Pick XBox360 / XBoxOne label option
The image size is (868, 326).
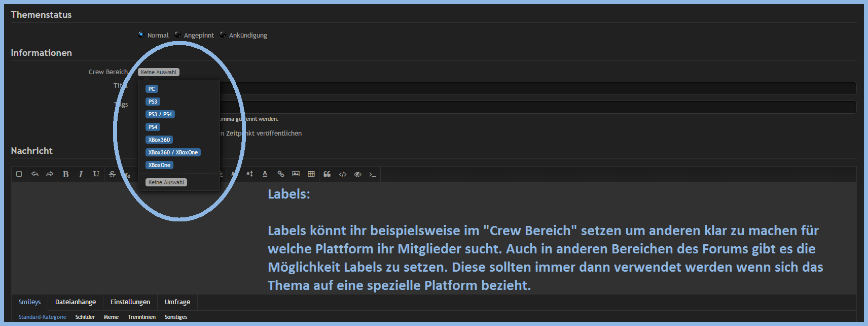173,152
